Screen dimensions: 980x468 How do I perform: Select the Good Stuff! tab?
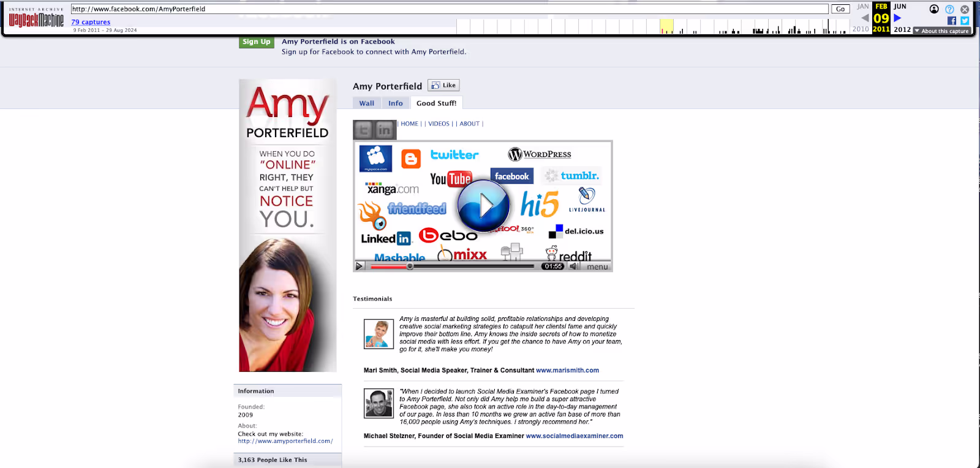click(436, 104)
